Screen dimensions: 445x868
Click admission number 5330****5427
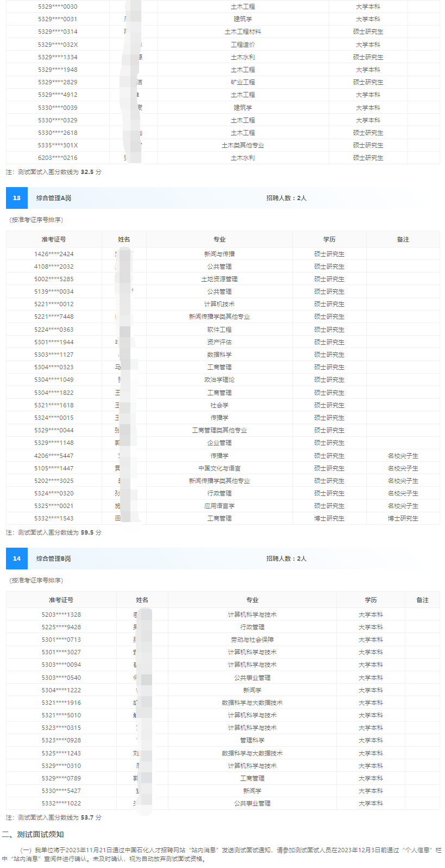61,791
